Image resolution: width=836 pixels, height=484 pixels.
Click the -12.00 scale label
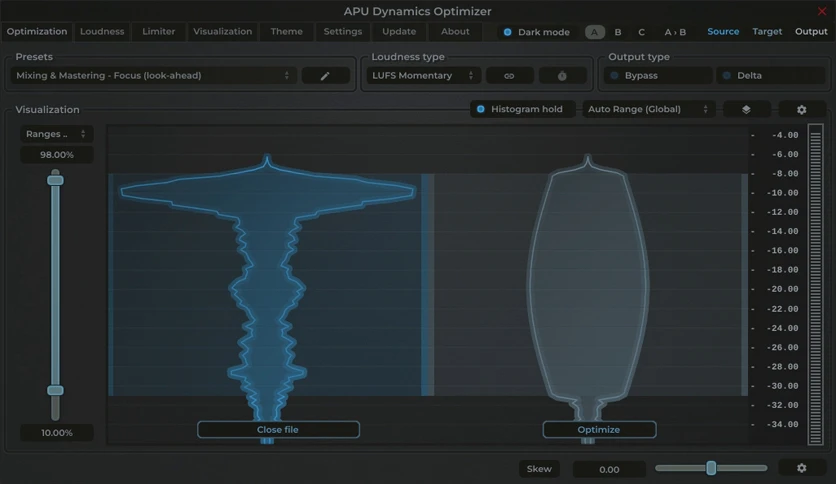pyautogui.click(x=782, y=212)
